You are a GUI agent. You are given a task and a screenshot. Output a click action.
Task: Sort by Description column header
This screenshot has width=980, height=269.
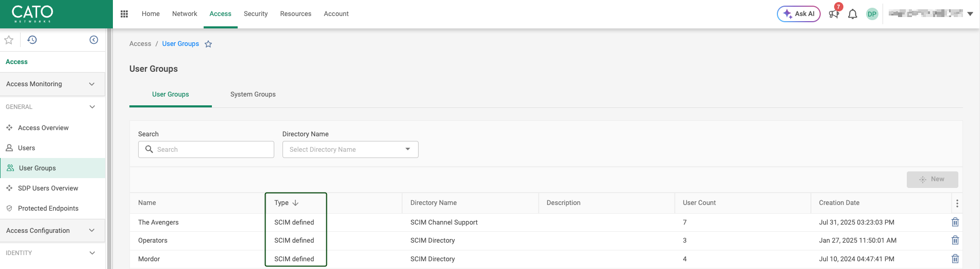(x=563, y=203)
